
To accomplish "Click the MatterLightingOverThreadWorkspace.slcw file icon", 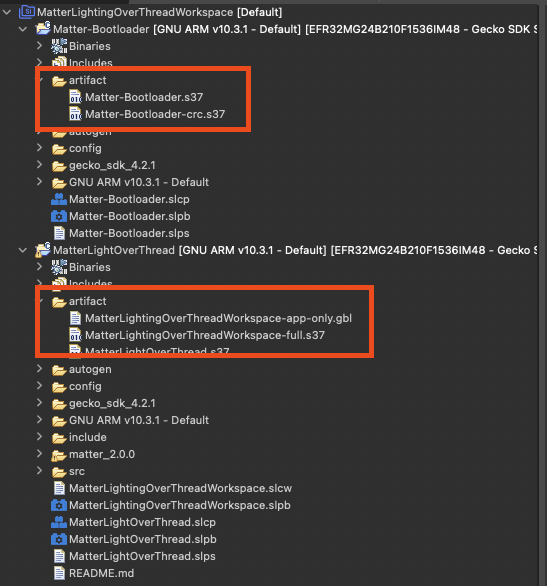I will point(59,488).
